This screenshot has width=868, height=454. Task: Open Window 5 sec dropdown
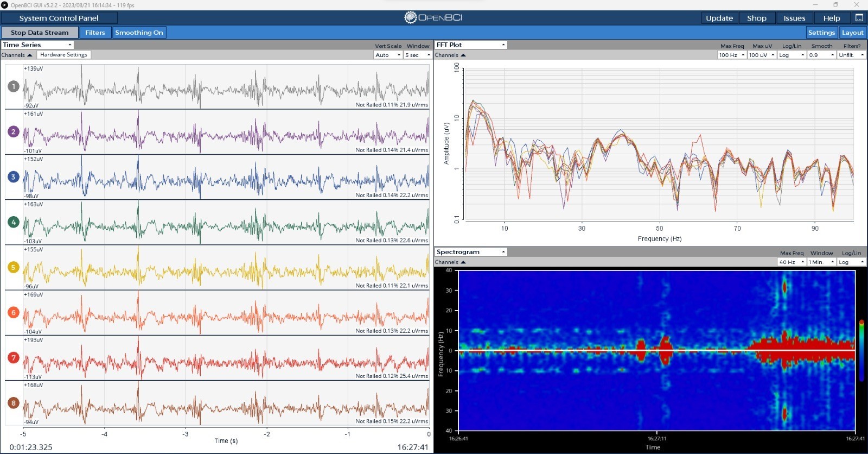tap(417, 55)
